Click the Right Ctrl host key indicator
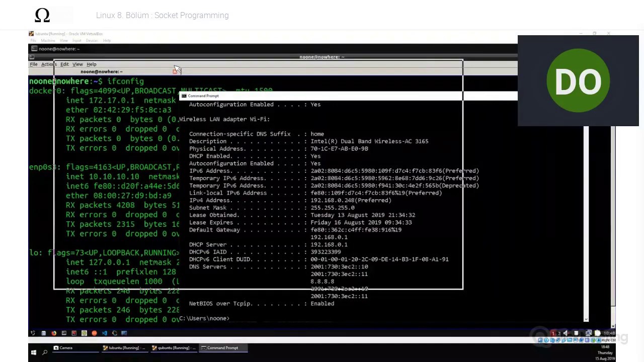This screenshot has height=362, width=644. pyautogui.click(x=609, y=340)
